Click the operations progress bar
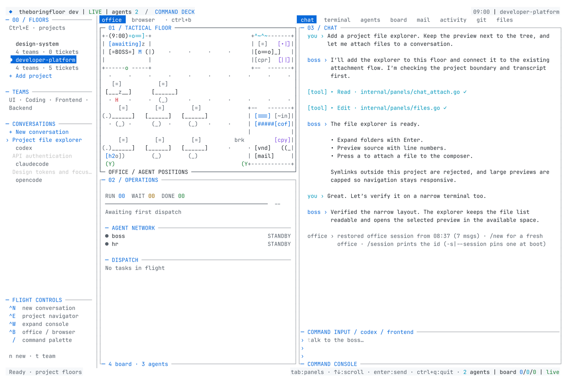Image resolution: width=567 pixels, height=392 pixels. click(186, 204)
